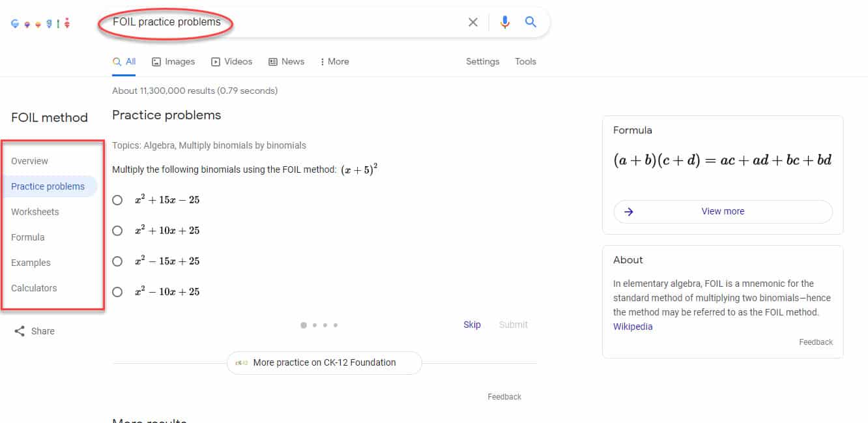Click More practice on CK-12 Foundation

324,362
